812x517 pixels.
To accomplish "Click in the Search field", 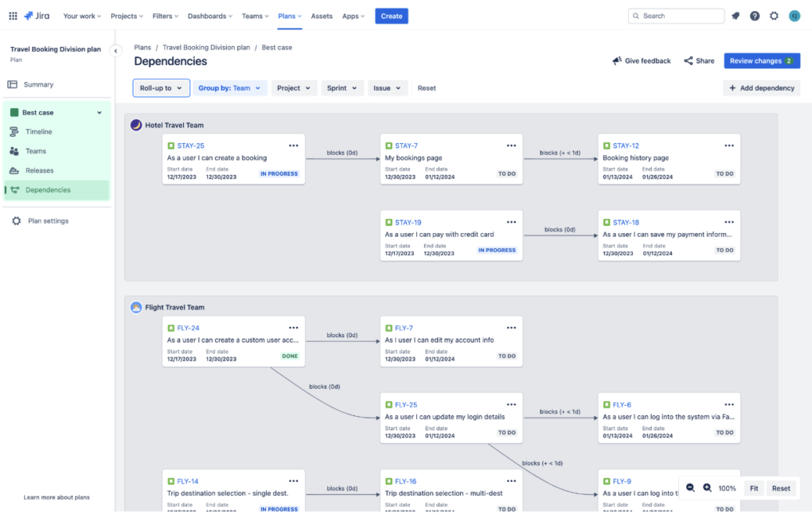I will pyautogui.click(x=677, y=16).
